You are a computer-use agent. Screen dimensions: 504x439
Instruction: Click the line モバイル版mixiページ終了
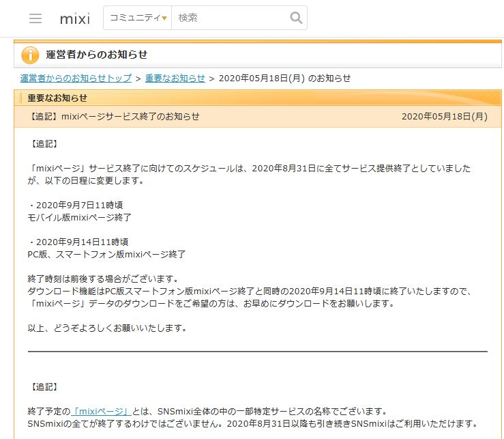point(79,218)
